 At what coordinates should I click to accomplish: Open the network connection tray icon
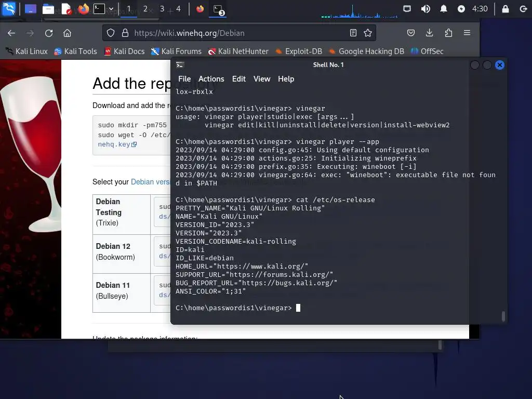pos(407,9)
